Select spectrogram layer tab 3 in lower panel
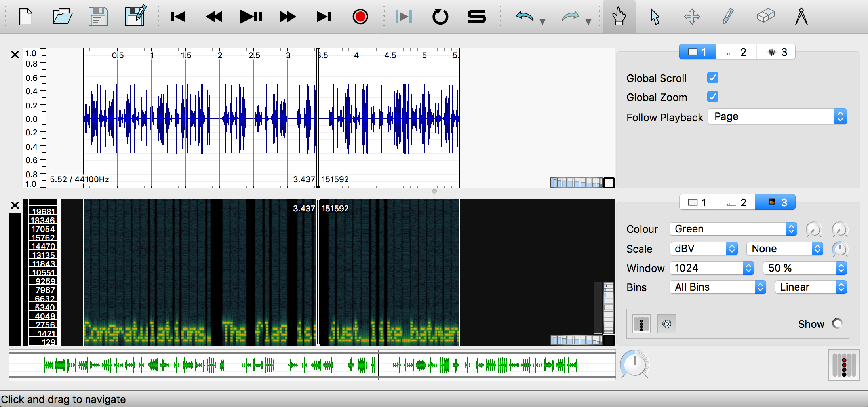This screenshot has width=868, height=407. 776,202
